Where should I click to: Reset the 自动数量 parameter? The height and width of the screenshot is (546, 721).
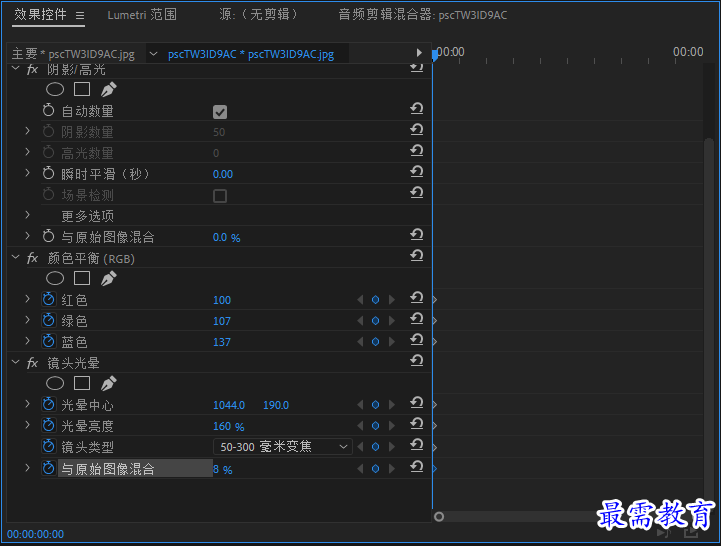[417, 109]
